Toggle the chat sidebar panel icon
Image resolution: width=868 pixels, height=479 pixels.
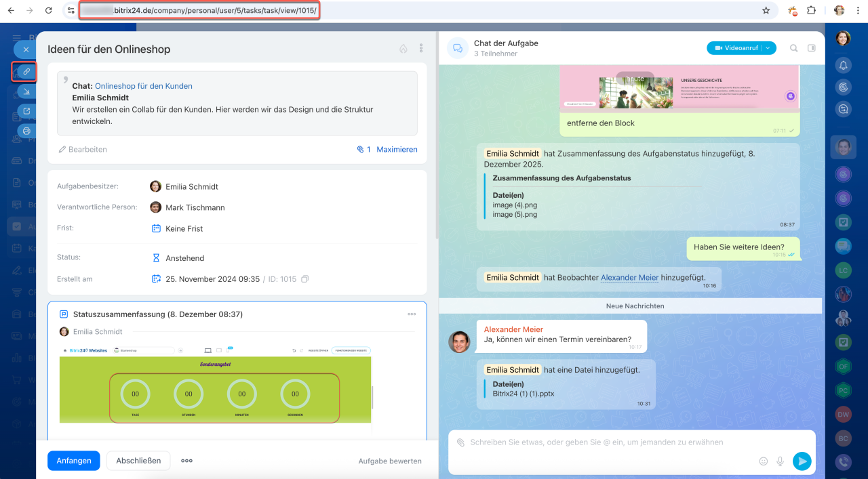[811, 48]
